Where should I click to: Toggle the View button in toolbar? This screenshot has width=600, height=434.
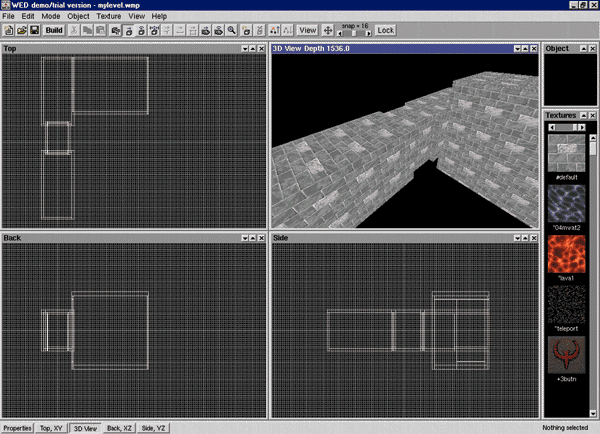click(x=307, y=31)
